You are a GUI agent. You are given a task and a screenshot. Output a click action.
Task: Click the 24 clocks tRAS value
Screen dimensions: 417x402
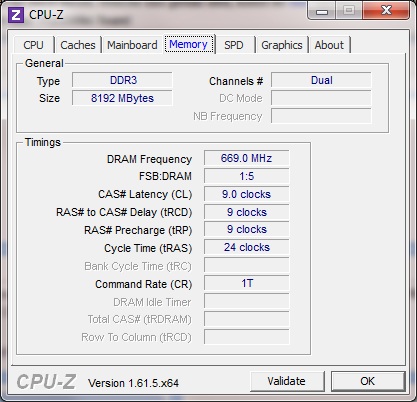[x=247, y=248]
